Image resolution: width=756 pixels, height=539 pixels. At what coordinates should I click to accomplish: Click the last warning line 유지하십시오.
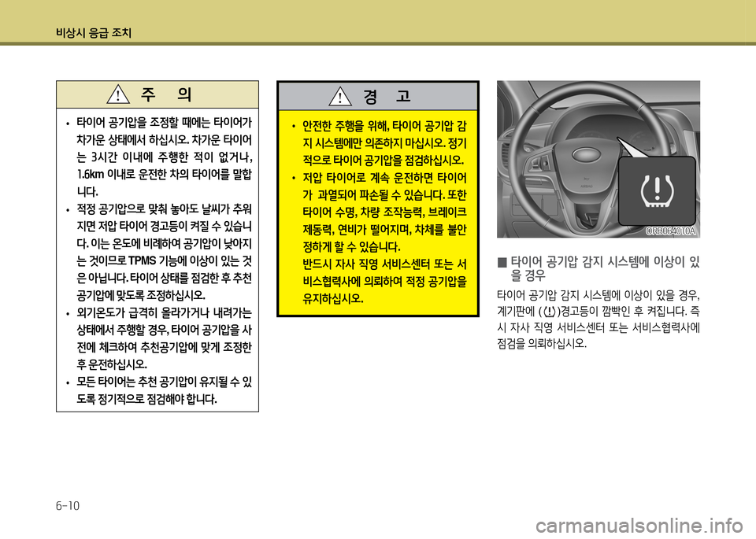[x=332, y=299]
